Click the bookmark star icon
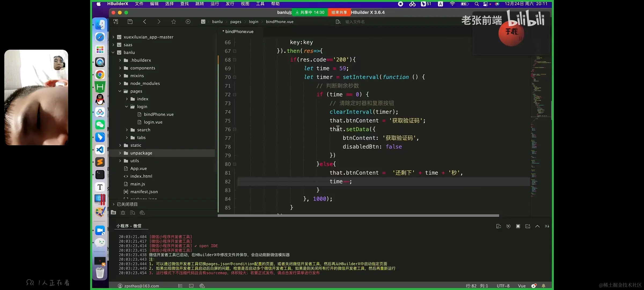644x290 pixels. pyautogui.click(x=174, y=22)
